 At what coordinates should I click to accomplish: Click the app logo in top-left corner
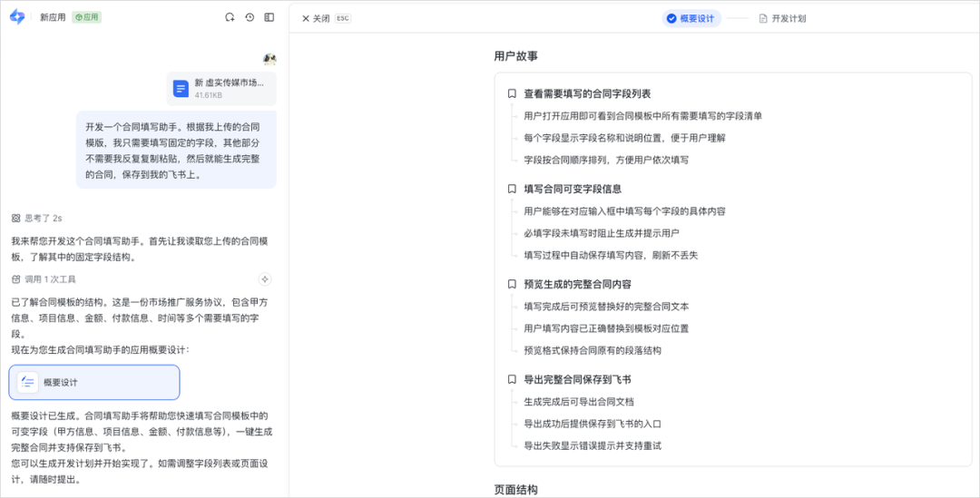(16, 17)
